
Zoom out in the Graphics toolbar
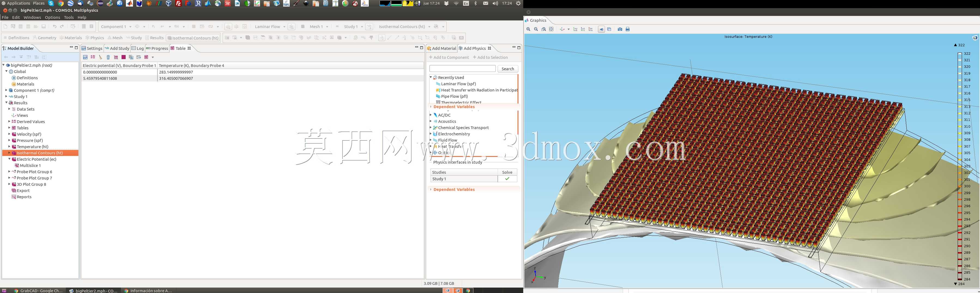(x=536, y=29)
